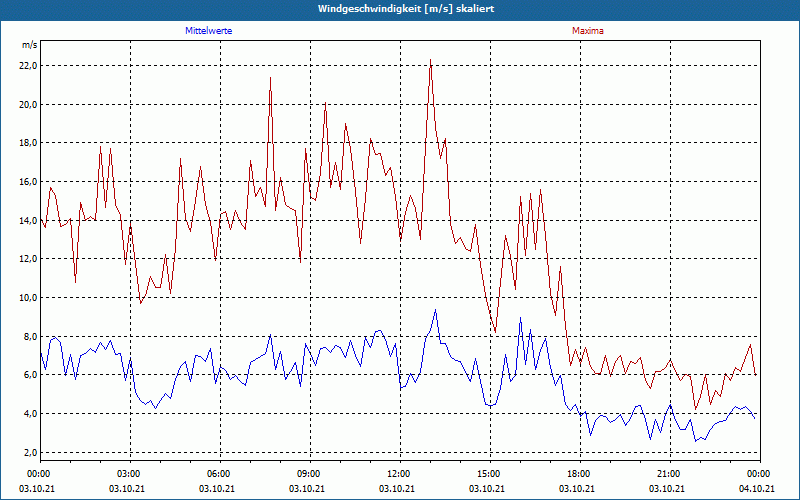Screen dimensions: 800x500
Task: Click the blue Mittelwerte peak after 12:00
Action: pyautogui.click(x=435, y=310)
